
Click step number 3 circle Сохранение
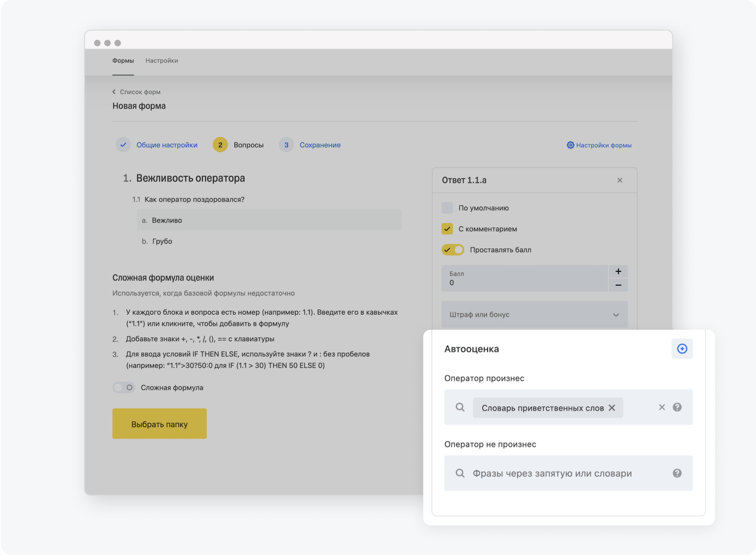pos(286,145)
